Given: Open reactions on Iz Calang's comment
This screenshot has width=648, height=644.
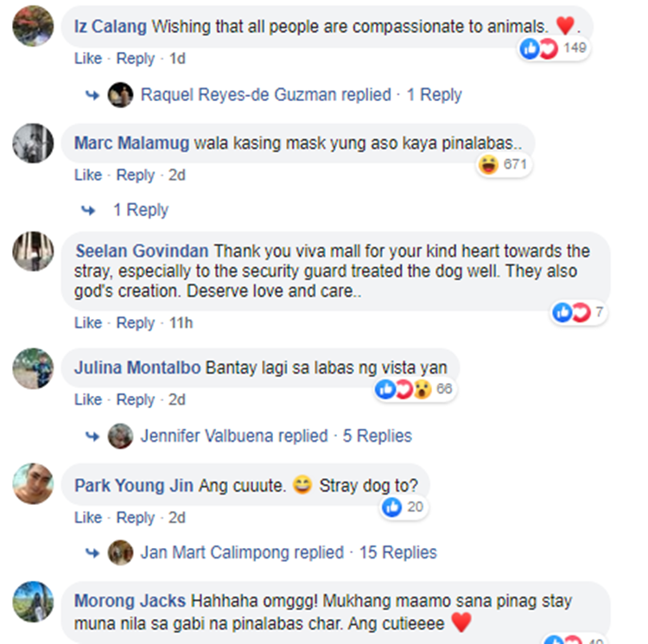Looking at the screenshot, I should 554,48.
